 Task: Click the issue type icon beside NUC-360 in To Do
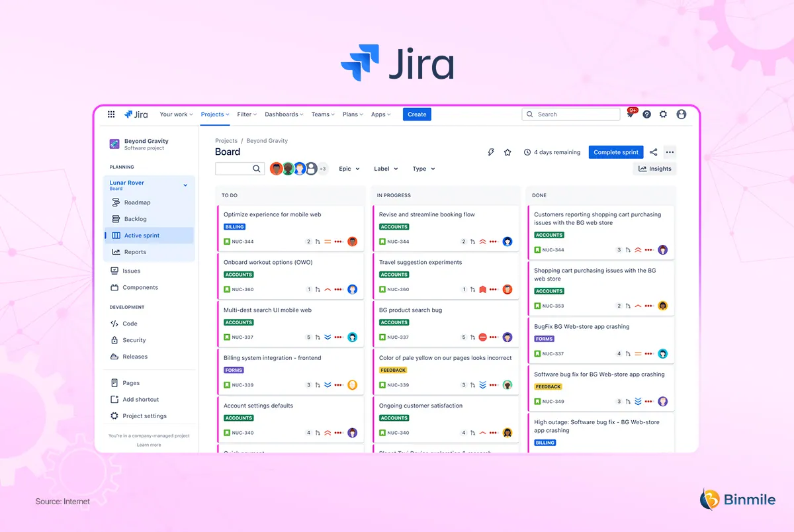[227, 289]
